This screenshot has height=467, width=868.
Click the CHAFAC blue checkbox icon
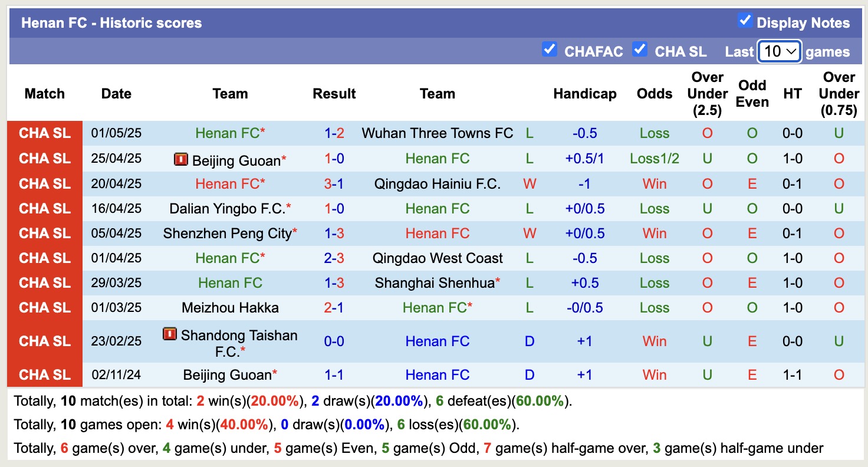tap(550, 50)
